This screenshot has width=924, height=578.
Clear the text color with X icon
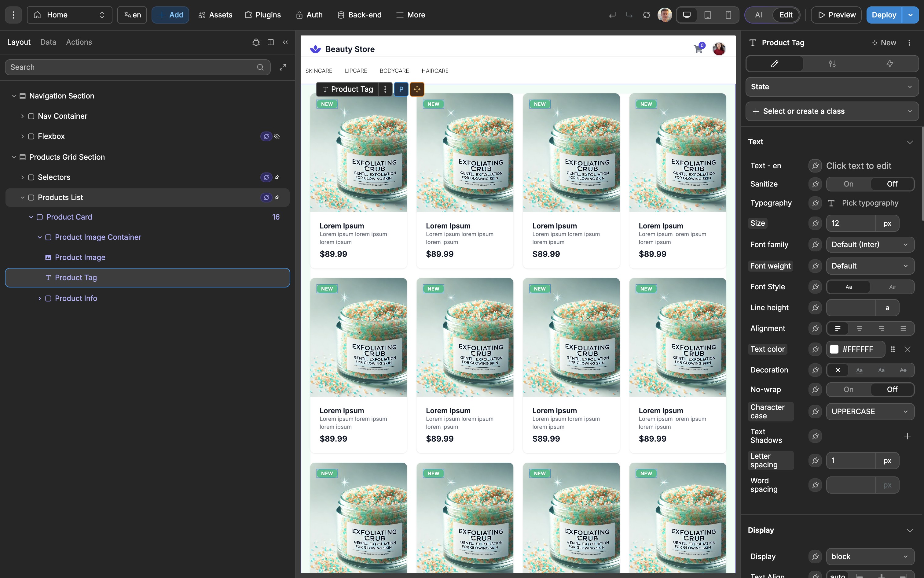pos(908,349)
